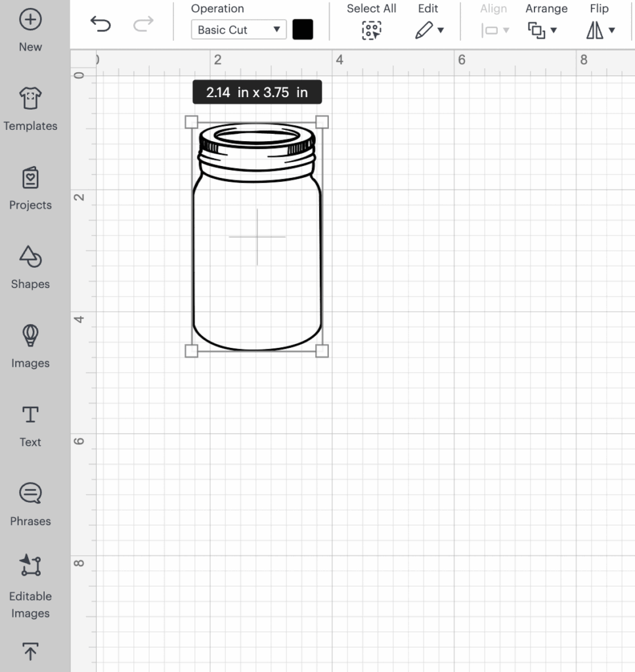
Task: Open the Flip dropdown
Action: click(x=600, y=30)
